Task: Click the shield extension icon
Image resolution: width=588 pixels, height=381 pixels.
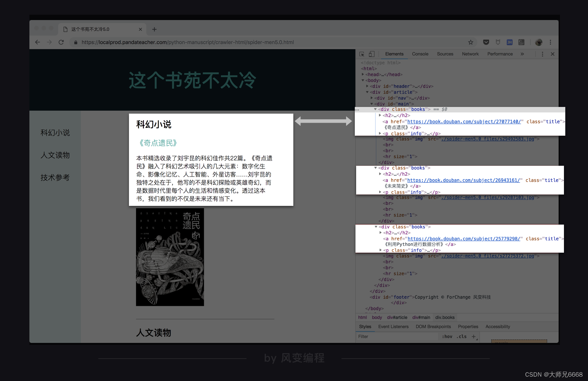Action: [498, 42]
